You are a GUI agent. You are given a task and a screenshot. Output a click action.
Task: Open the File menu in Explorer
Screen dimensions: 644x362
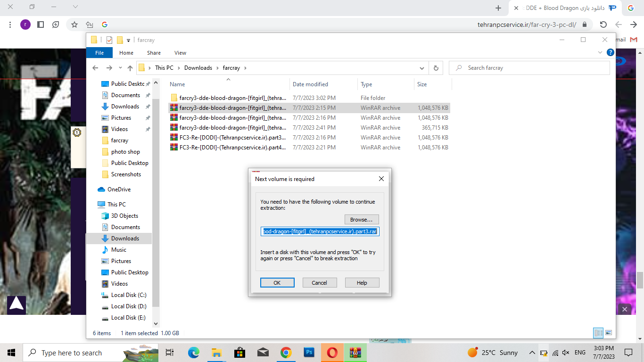[99, 53]
